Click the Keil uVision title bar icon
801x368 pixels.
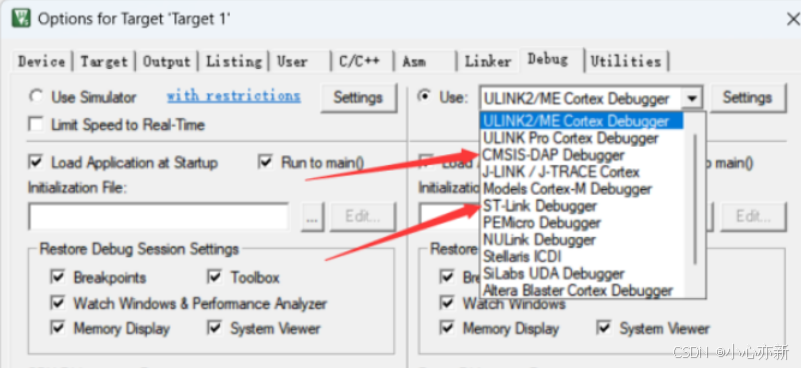[x=21, y=18]
